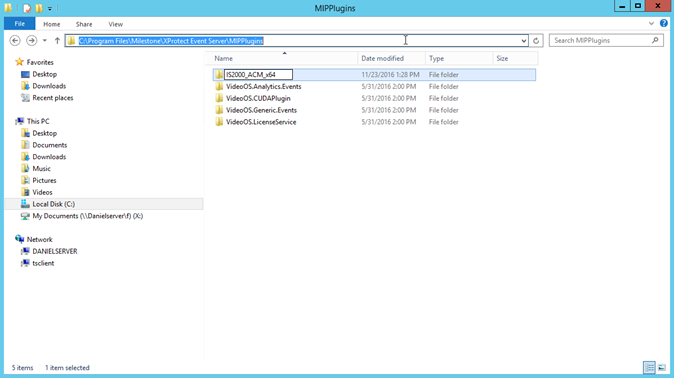Screen dimensions: 674x378
Task: Click the VideoOS.LicenseService folder icon
Action: pyautogui.click(x=219, y=122)
